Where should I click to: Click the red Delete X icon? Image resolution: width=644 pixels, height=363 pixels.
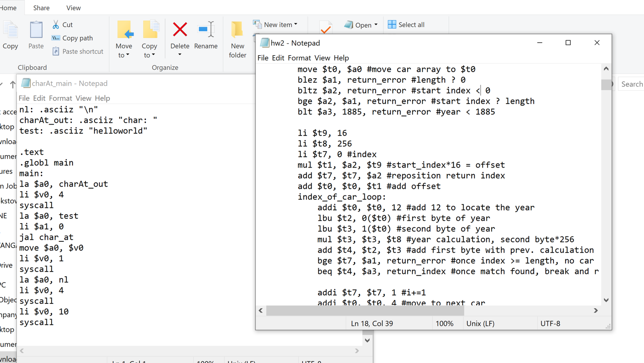pyautogui.click(x=180, y=30)
